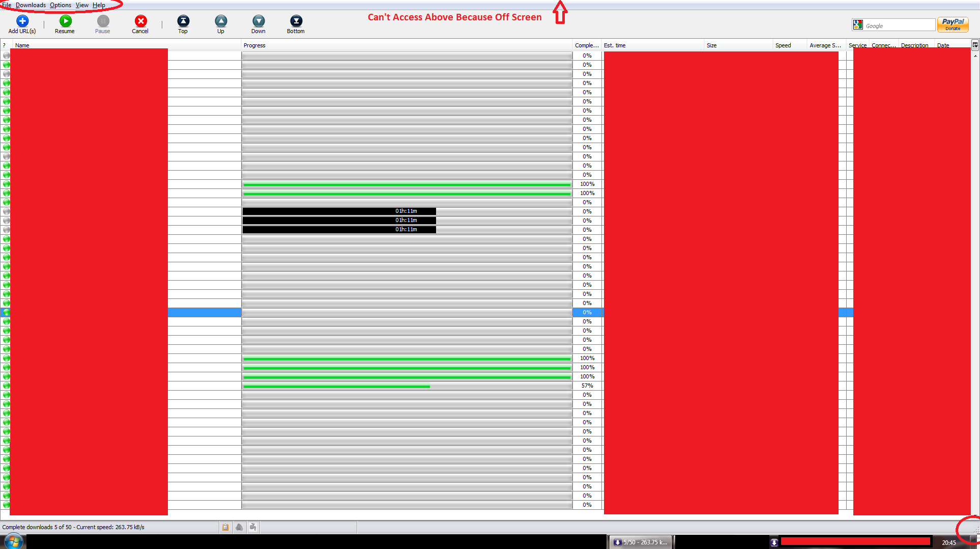Click the red Cancel icon

140,21
